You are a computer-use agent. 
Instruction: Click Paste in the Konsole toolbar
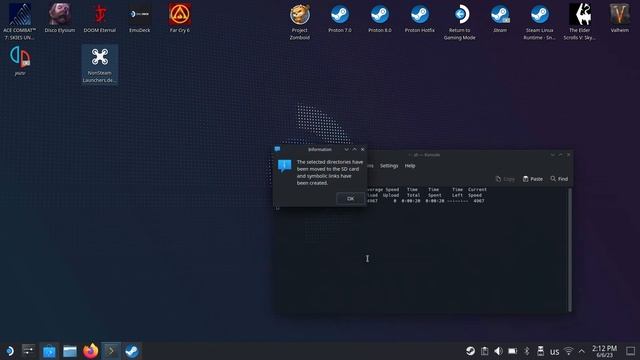[533, 179]
